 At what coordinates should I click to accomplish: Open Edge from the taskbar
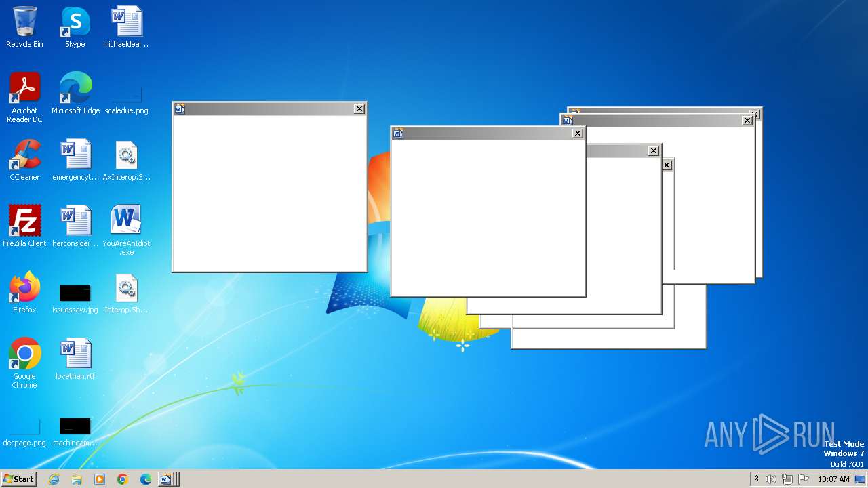[146, 479]
